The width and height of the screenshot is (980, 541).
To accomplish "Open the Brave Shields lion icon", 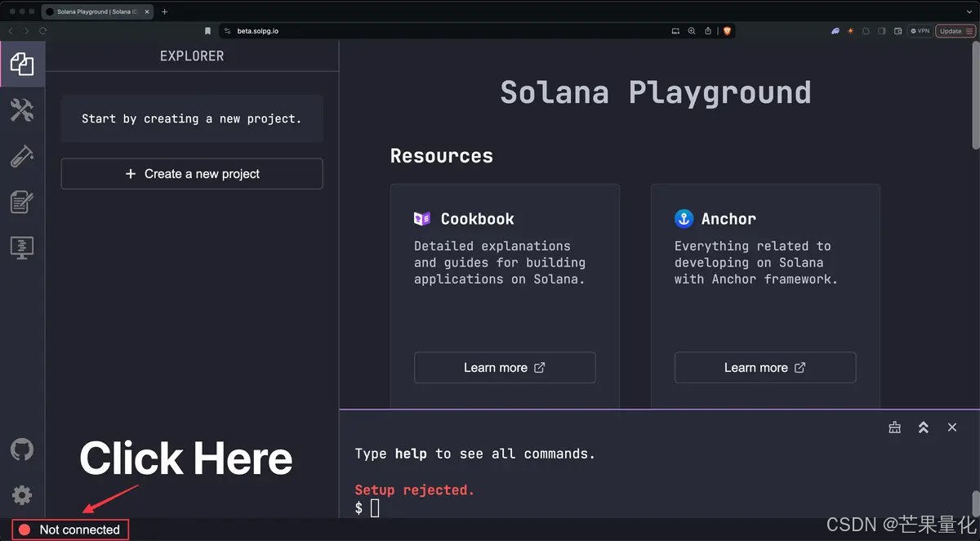I will pos(727,31).
